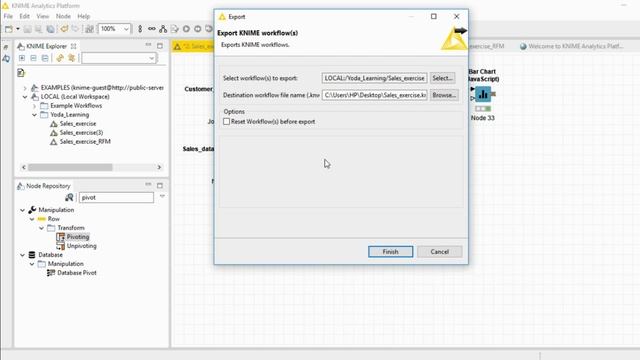
Task: Click Cancel in the Export dialog
Action: (440, 252)
